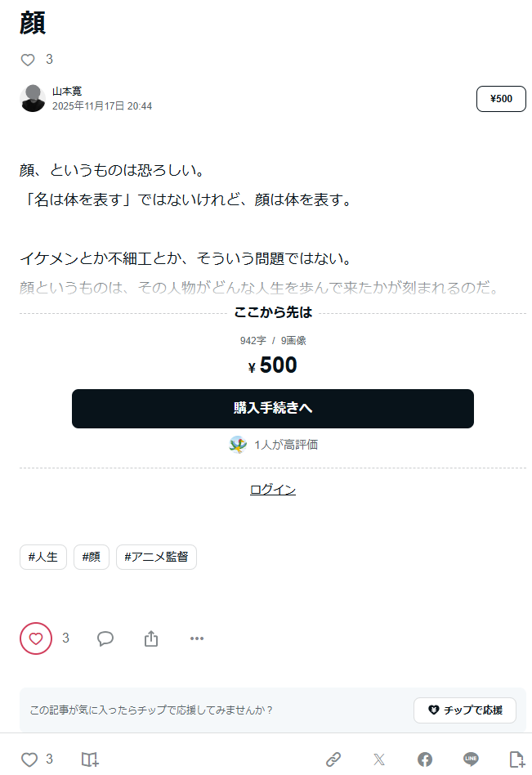
Task: Toggle the like heart in bottom bar
Action: point(29,759)
